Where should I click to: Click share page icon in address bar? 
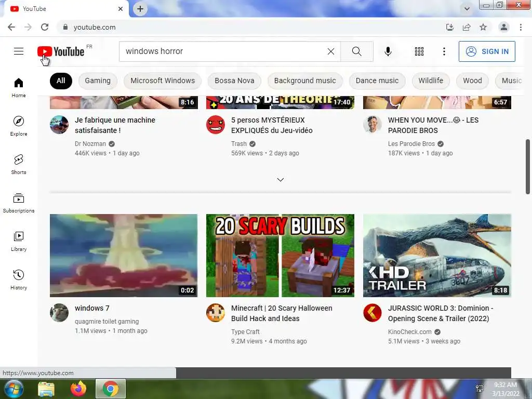tap(467, 27)
